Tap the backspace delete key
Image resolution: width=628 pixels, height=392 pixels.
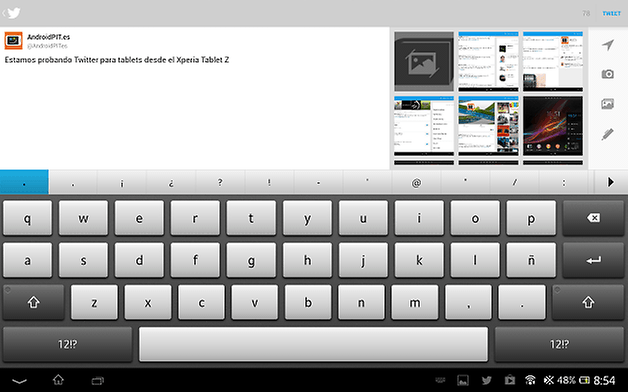(x=593, y=218)
